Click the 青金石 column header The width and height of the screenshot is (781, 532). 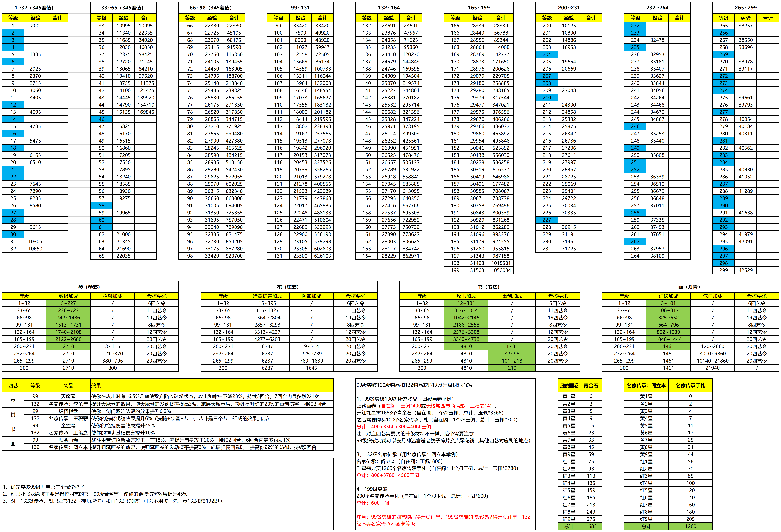coord(591,386)
